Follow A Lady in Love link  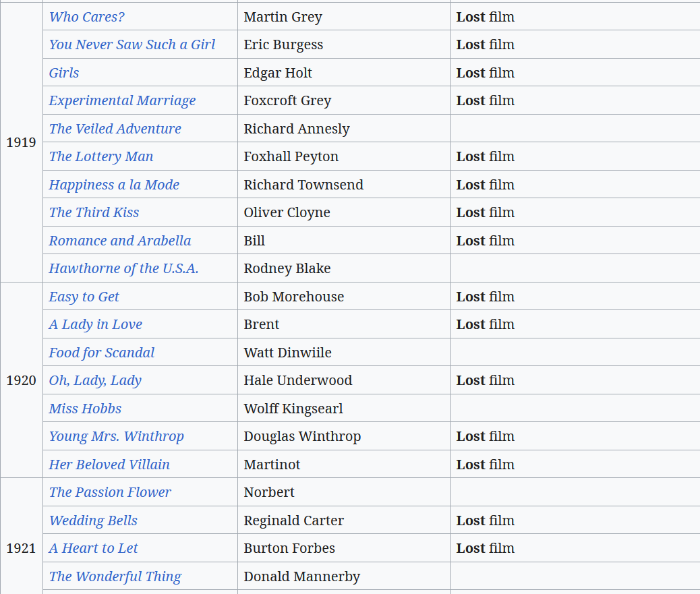pos(96,324)
